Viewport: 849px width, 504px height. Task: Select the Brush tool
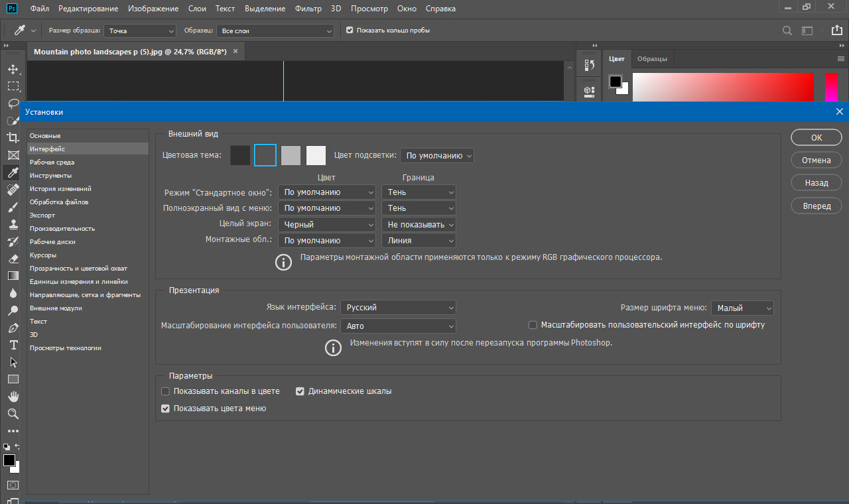click(x=13, y=207)
